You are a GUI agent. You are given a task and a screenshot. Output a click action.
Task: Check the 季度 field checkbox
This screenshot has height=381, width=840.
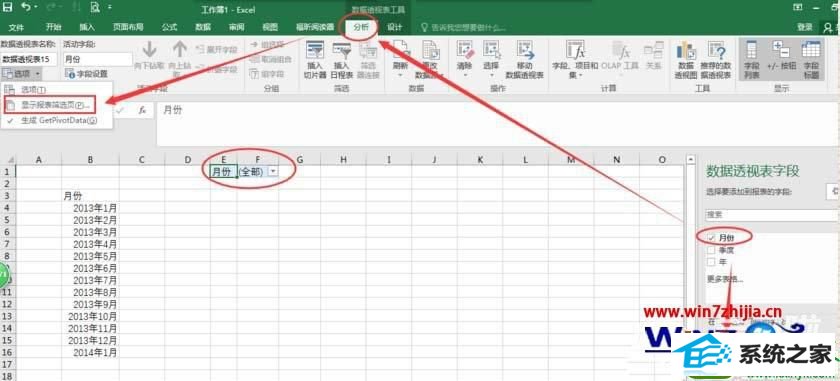[711, 250]
